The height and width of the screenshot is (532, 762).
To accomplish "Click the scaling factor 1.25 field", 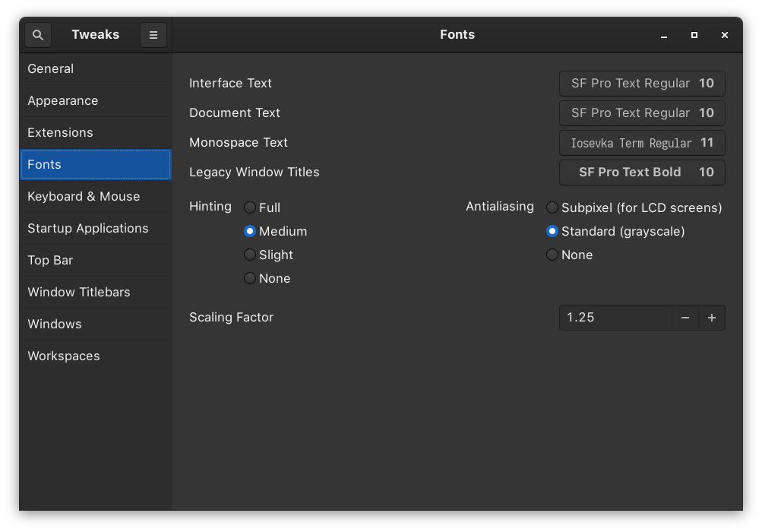I will point(615,318).
